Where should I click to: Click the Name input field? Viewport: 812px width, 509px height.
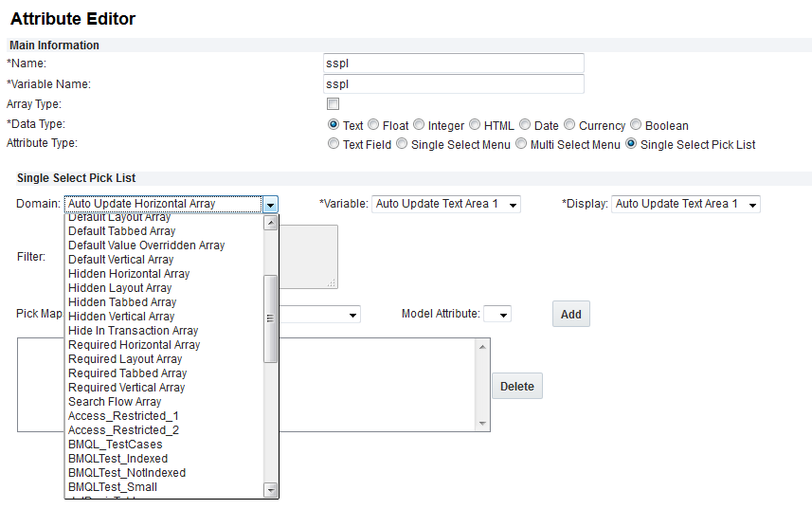click(453, 64)
